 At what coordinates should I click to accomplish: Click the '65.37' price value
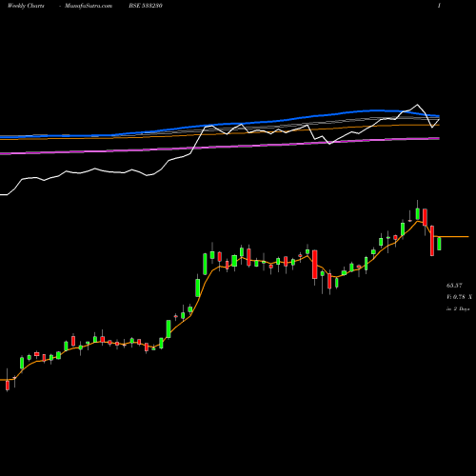click(454, 286)
